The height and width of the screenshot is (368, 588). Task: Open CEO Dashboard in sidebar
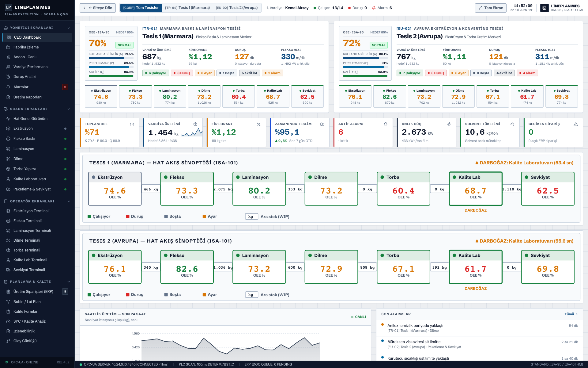pos(37,37)
